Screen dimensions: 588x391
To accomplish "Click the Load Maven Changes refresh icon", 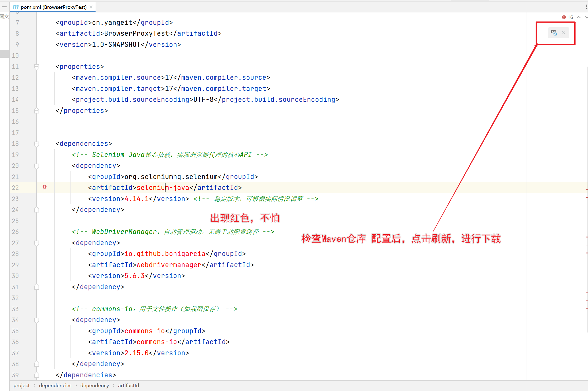I will (x=554, y=33).
